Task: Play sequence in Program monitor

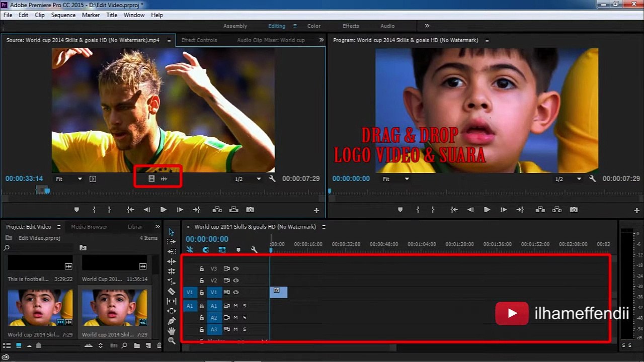Action: point(487,210)
